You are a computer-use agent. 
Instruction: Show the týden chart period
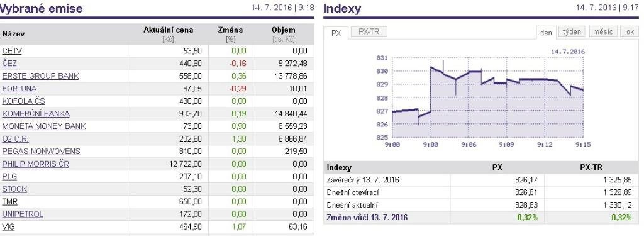pos(572,32)
